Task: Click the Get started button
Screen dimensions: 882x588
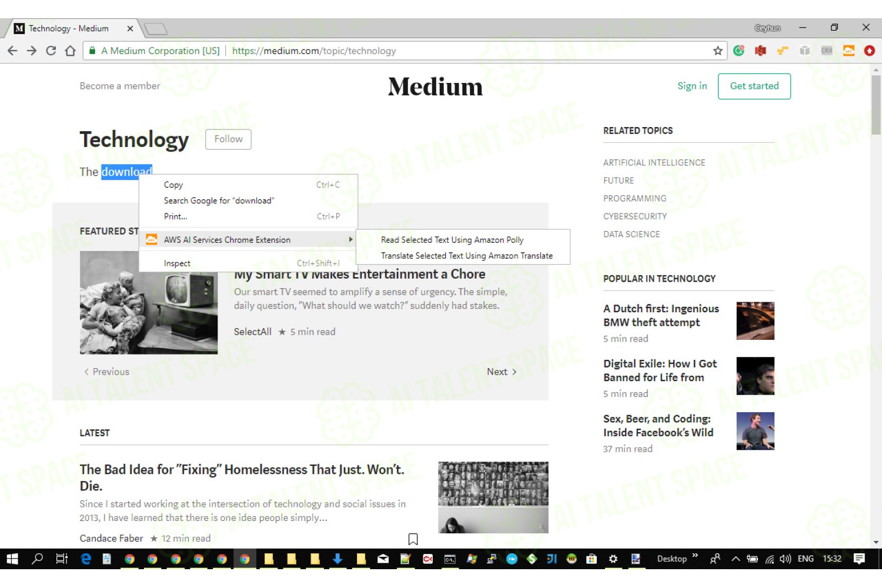Action: pyautogui.click(x=754, y=86)
